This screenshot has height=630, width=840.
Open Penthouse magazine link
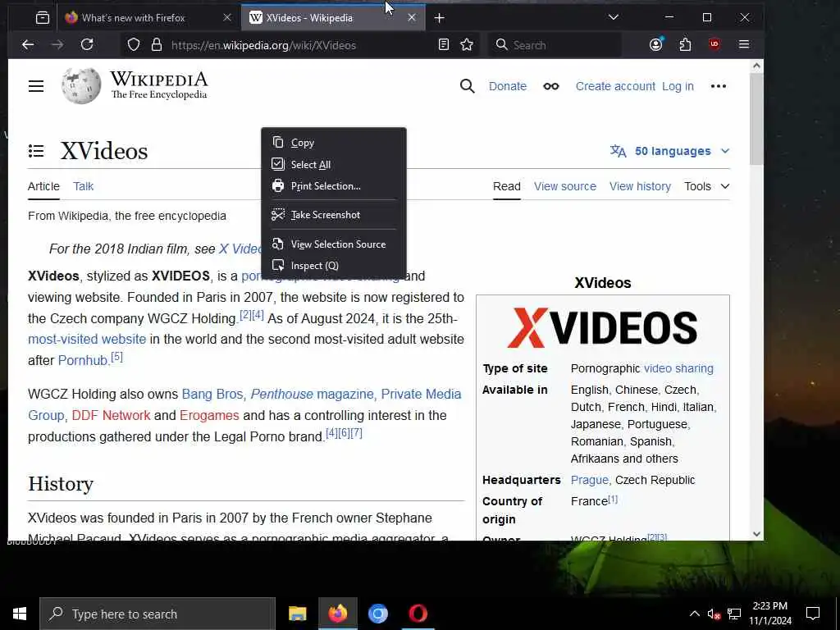[x=312, y=394]
